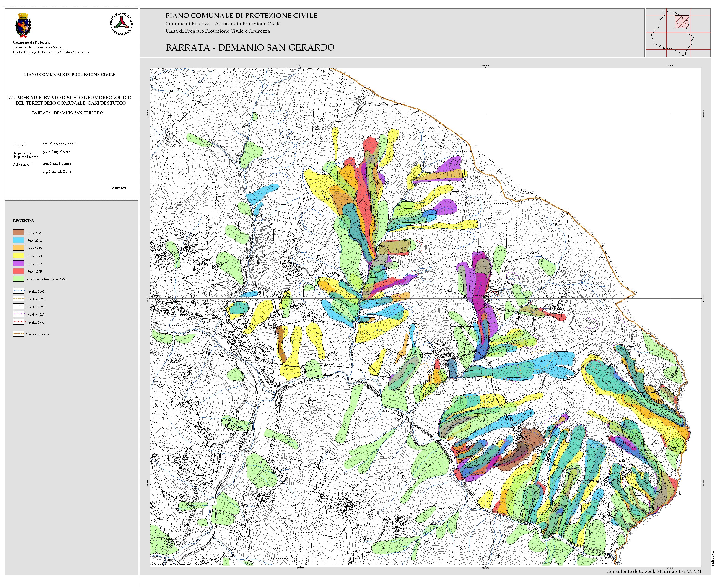Click the nicchie 1999 legend symbol
Screen dimensions: 724x588
coord(19,299)
